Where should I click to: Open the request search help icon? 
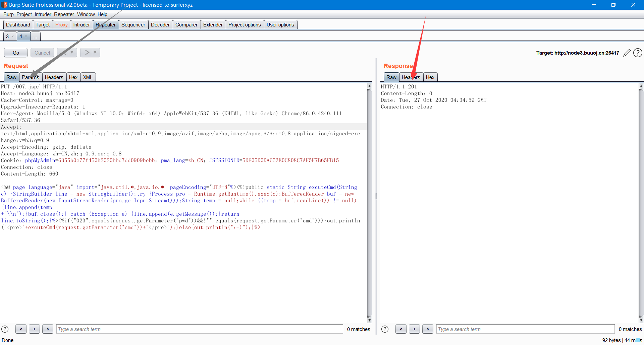[x=5, y=329]
